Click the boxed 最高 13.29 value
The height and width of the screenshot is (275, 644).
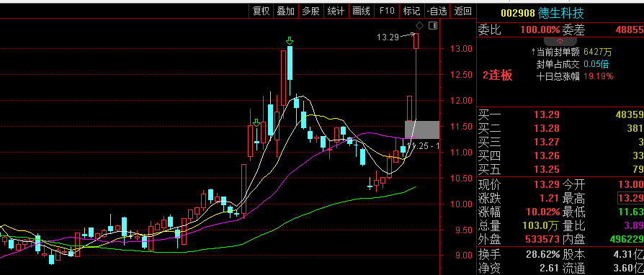(631, 199)
